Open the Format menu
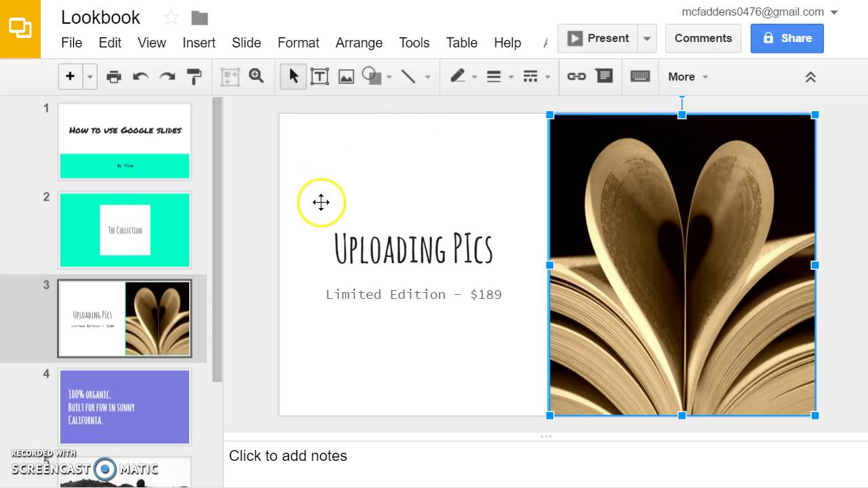The height and width of the screenshot is (488, 868). pos(298,43)
